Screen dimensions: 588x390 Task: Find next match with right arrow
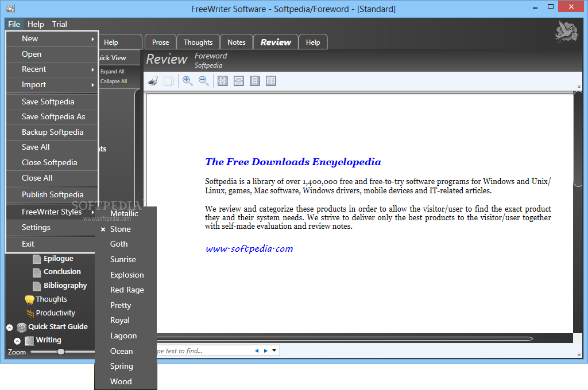pos(265,350)
